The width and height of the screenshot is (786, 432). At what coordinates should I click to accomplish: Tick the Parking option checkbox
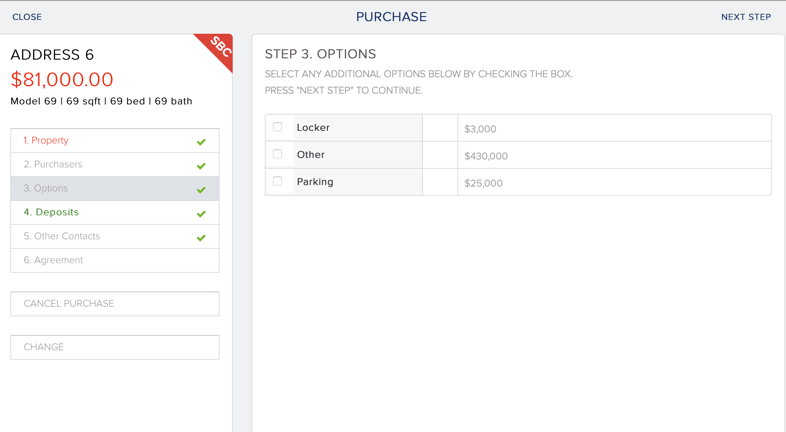(278, 181)
